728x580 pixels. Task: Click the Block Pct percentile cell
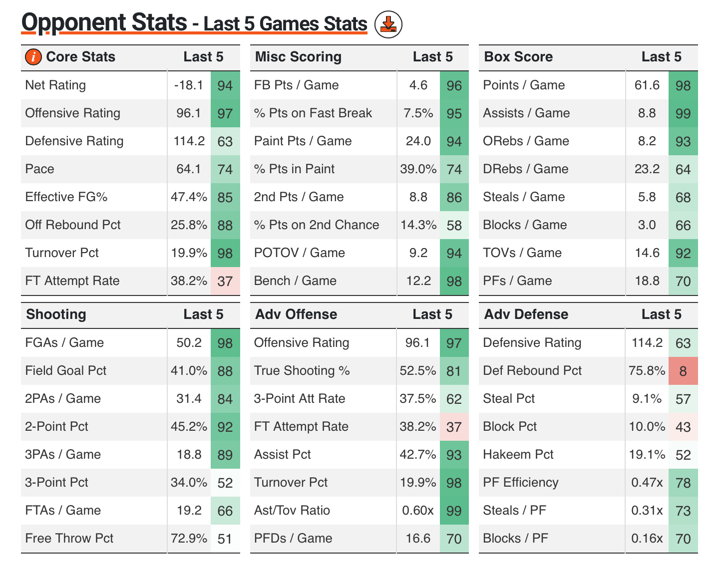point(683,427)
